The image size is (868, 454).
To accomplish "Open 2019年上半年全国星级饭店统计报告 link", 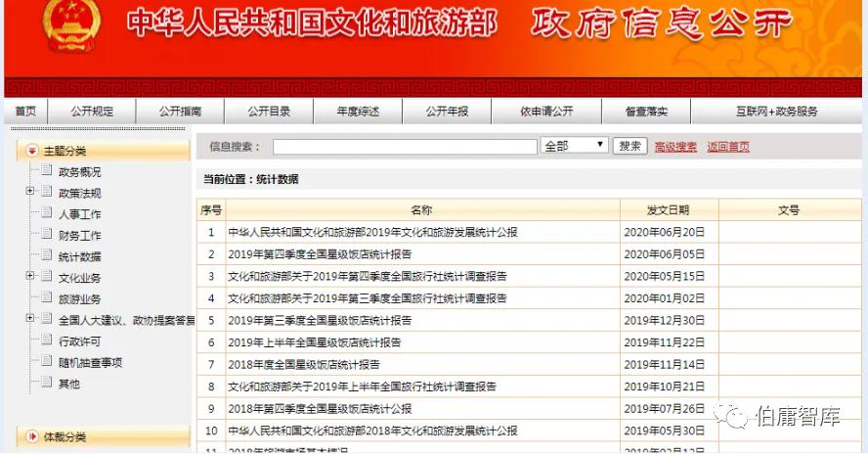I will click(x=315, y=342).
